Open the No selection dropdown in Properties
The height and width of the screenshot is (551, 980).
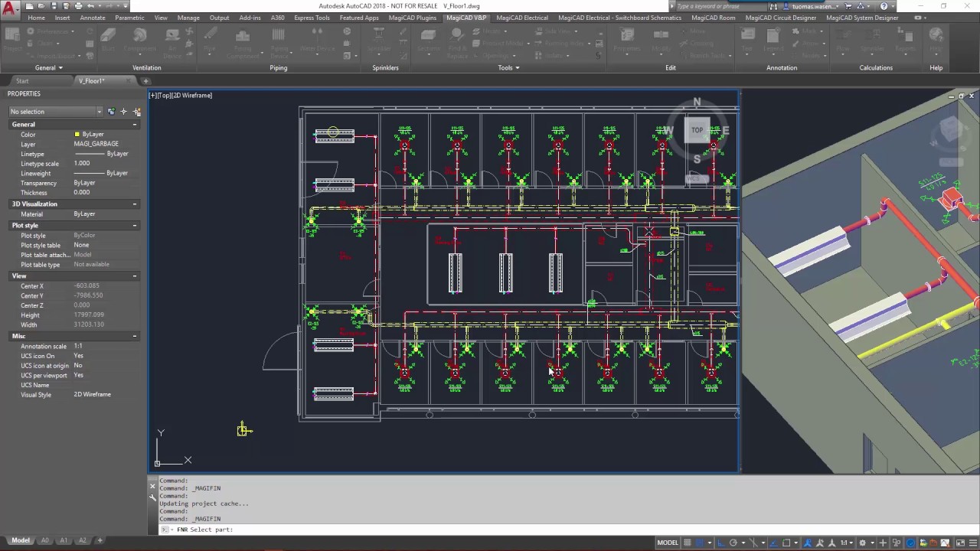point(55,112)
